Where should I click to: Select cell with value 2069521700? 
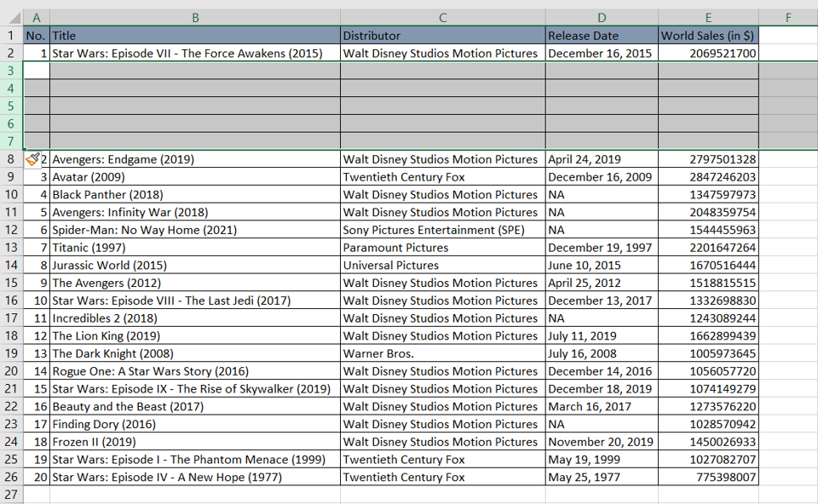coord(708,53)
